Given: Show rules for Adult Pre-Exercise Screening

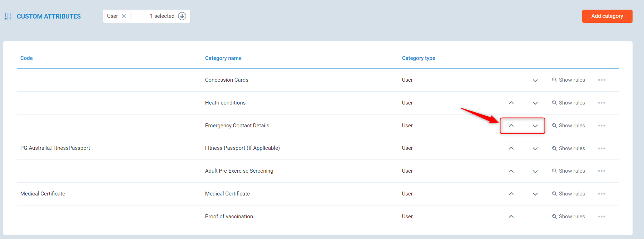Looking at the screenshot, I should [569, 171].
